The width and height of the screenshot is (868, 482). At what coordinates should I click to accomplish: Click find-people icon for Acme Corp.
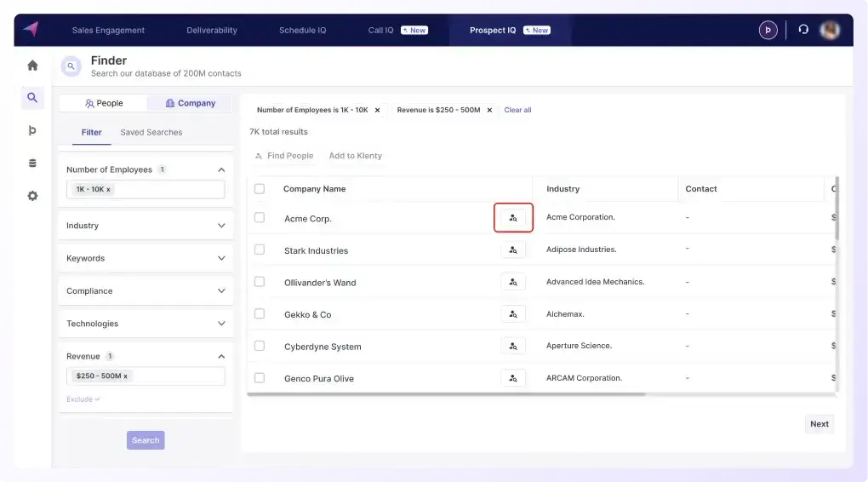tap(513, 218)
